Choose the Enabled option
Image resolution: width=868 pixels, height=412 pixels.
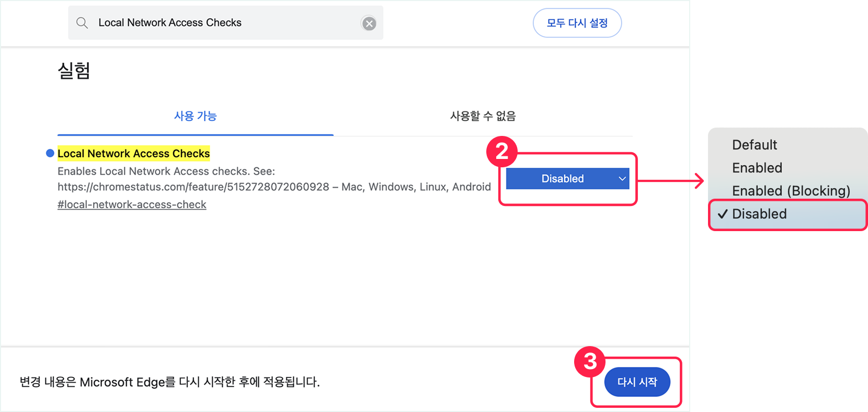[757, 168]
